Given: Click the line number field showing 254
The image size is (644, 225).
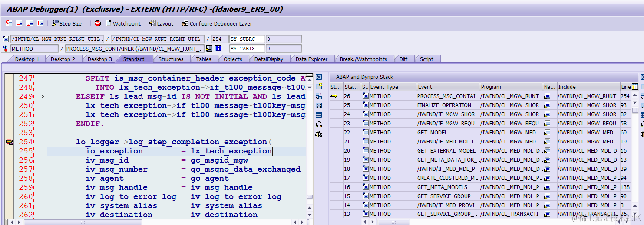Looking at the screenshot, I should point(219,39).
